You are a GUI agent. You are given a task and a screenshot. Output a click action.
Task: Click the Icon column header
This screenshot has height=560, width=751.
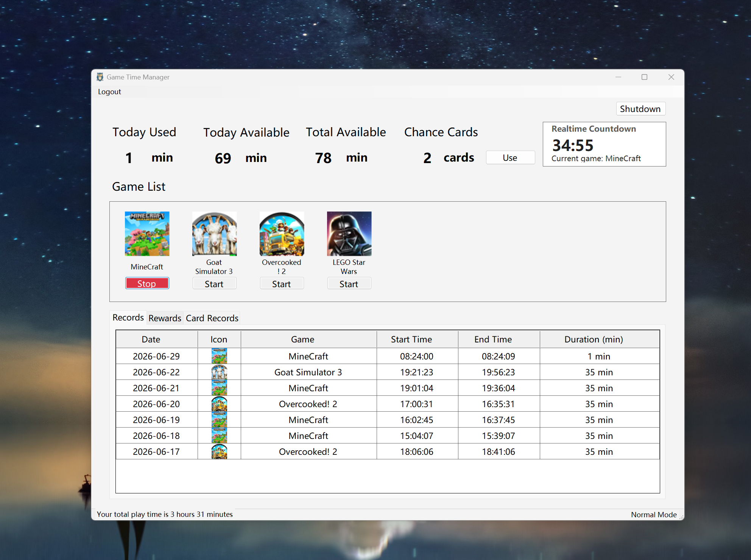tap(219, 339)
